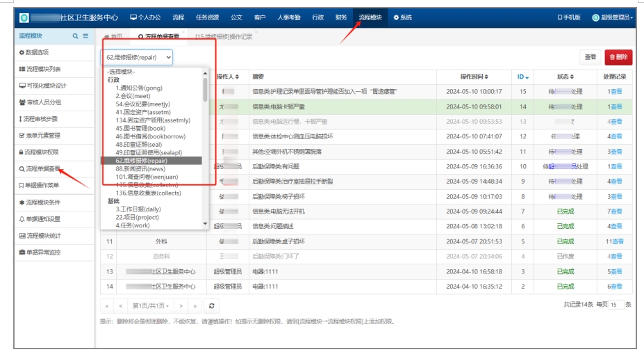Click the red 删除 button

(x=618, y=57)
